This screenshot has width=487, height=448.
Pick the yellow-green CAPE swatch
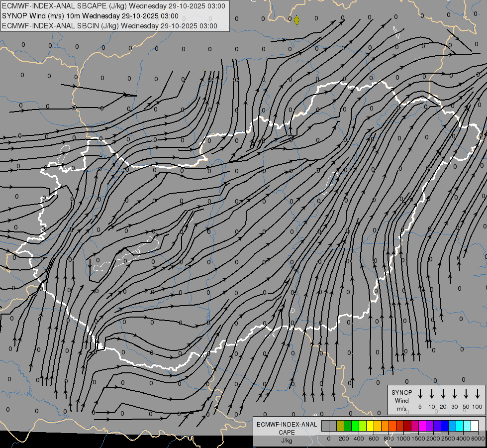363,426
